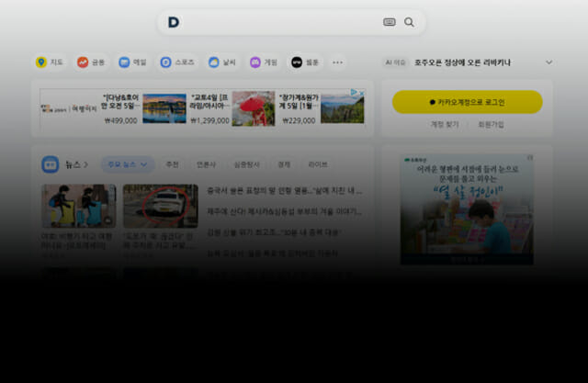588x383 pixels.
Task: Open the 지도 map shortcut
Action: pos(50,62)
